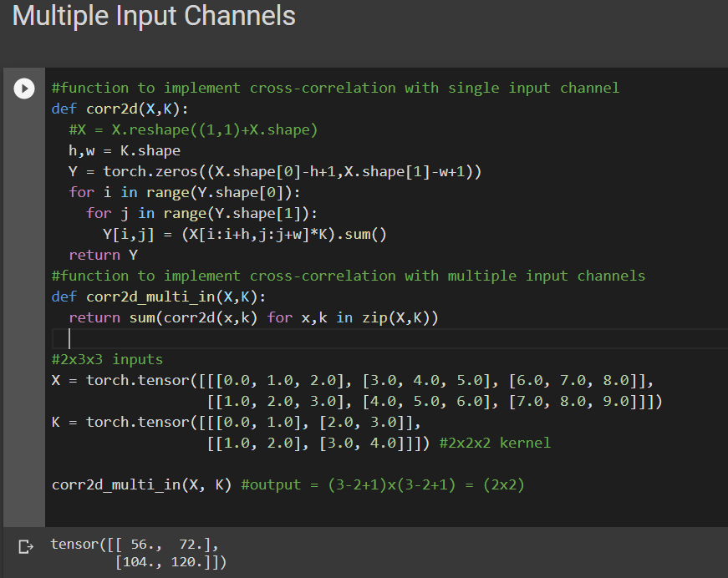Click output row 'tensor([[ 56., 72.],'
Viewport: 728px width, 578px height.
(x=135, y=544)
